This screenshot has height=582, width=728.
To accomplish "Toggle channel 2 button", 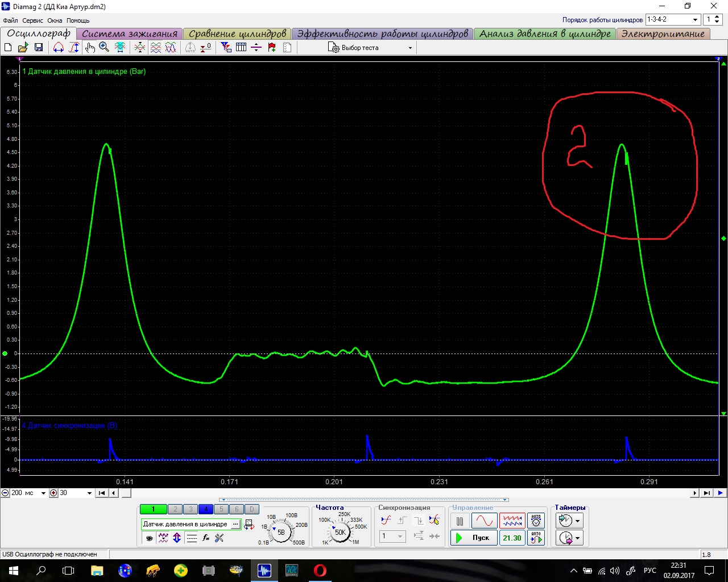I will coord(175,509).
